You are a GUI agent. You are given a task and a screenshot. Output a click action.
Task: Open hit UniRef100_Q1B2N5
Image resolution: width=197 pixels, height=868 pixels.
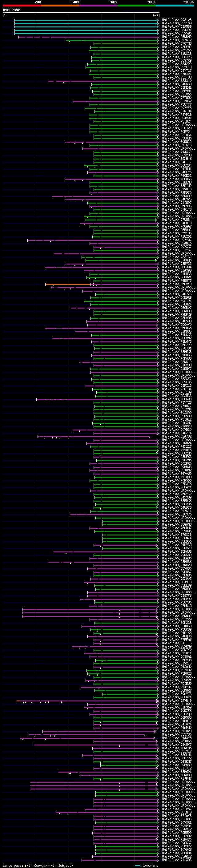click(177, 460)
